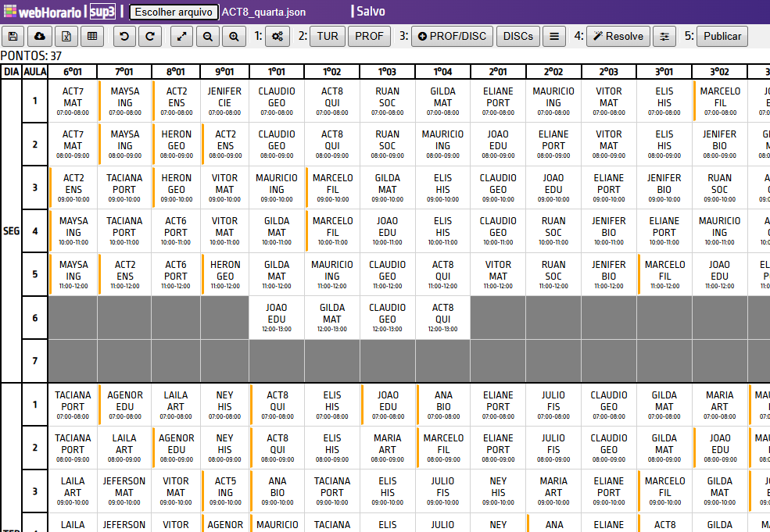The height and width of the screenshot is (532, 770).
Task: Select the 8º01 column header
Action: 176,72
